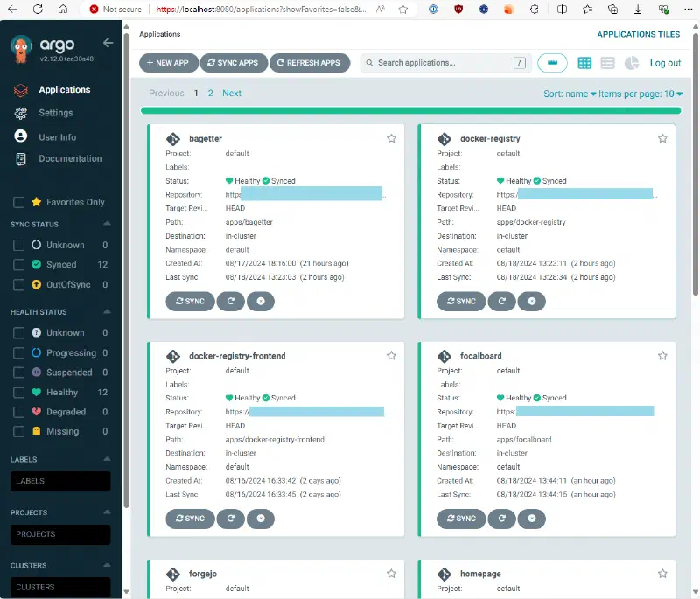700x599 pixels.
Task: Click the browser home button
Action: 63,9
